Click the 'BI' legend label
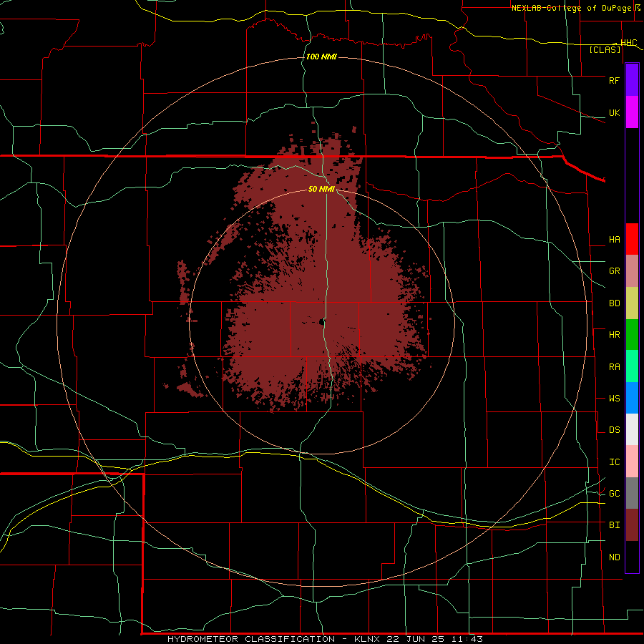This screenshot has width=644, height=644. coord(614,525)
